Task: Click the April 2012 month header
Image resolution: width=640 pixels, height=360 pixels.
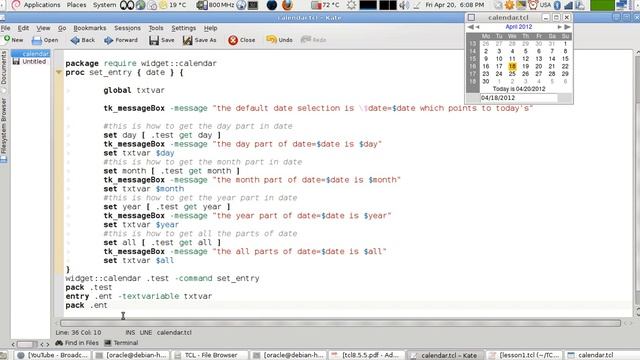Action: pos(519,27)
